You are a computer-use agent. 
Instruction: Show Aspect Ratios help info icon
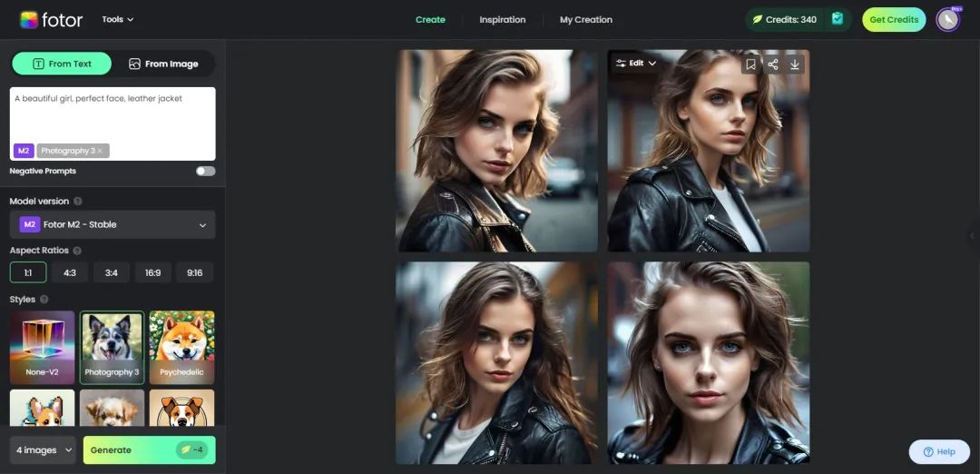[x=77, y=251]
